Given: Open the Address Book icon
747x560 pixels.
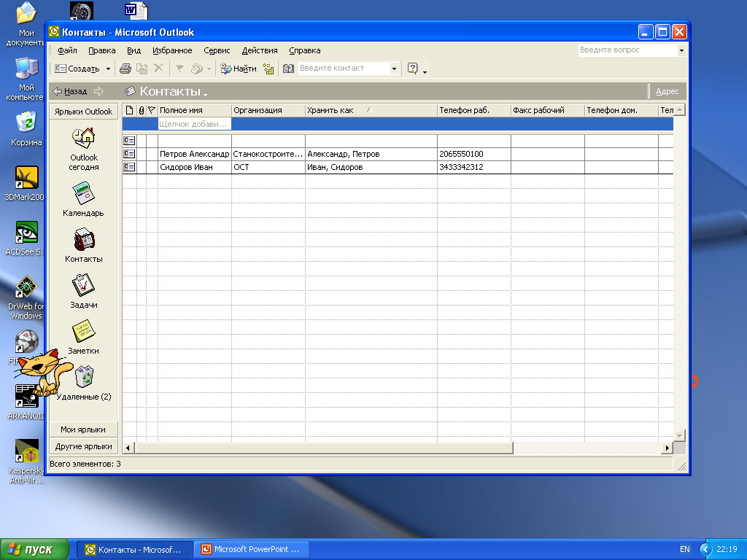Looking at the screenshot, I should coord(288,69).
